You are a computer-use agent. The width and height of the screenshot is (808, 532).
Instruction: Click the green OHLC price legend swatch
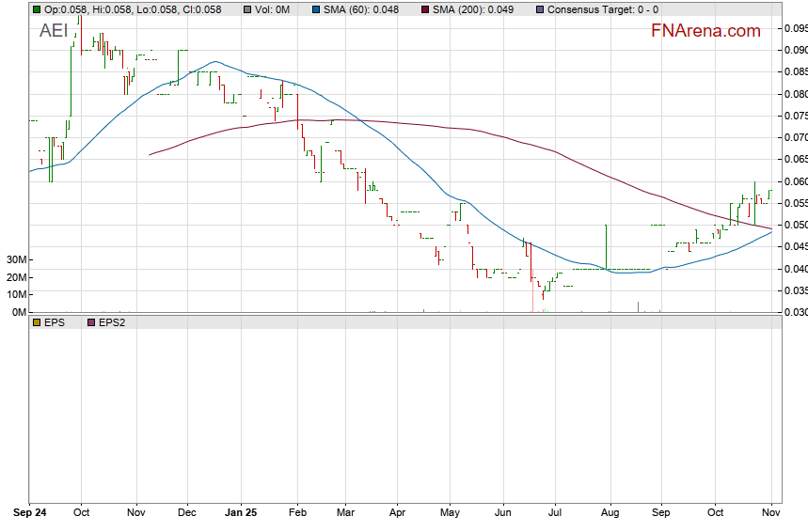pyautogui.click(x=37, y=9)
